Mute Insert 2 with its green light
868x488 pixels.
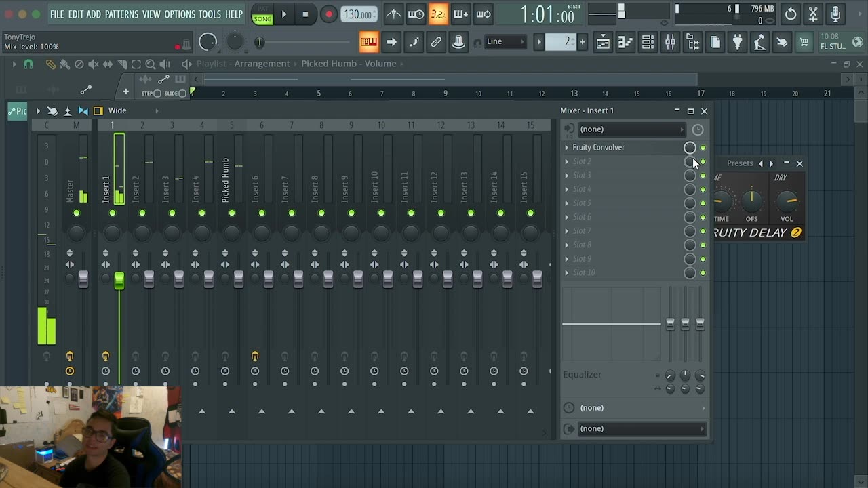point(142,213)
